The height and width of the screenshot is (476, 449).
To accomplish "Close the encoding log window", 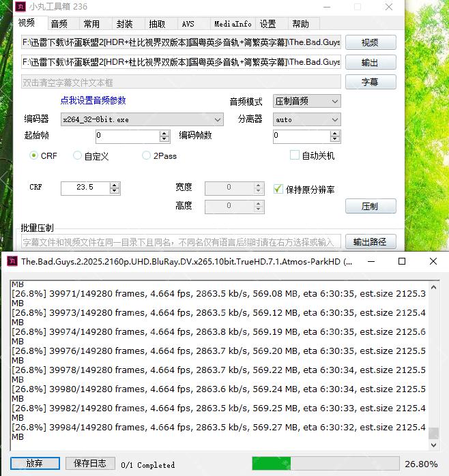I will (x=433, y=261).
